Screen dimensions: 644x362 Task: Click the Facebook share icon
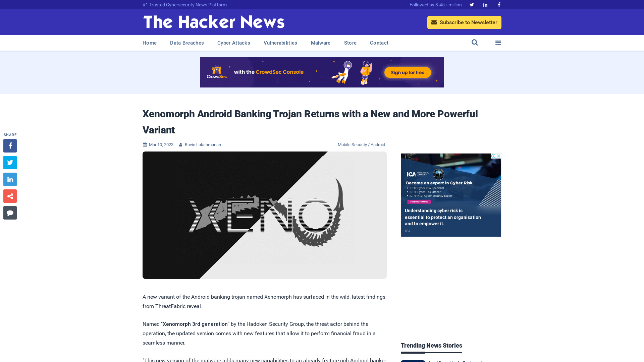(x=10, y=145)
